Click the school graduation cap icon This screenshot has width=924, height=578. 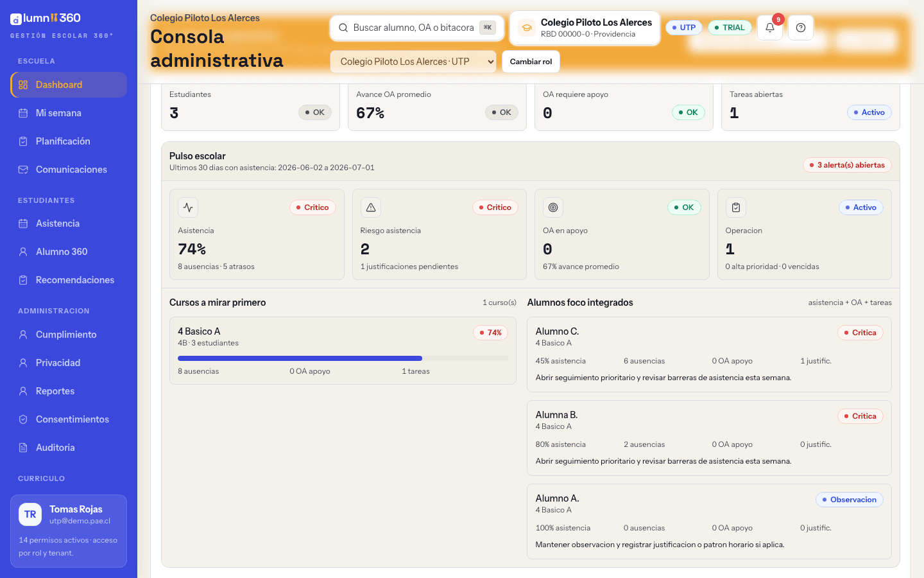coord(527,28)
